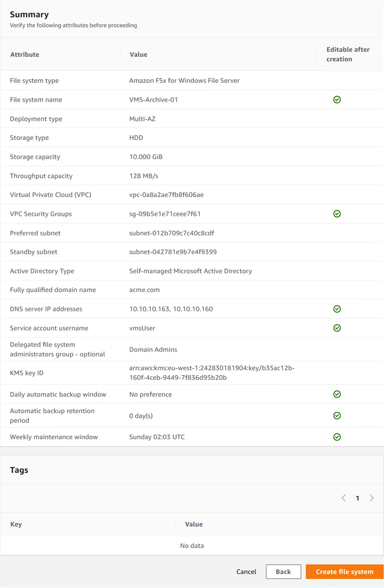Image resolution: width=384 pixels, height=588 pixels.
Task: Click the Key column header in Tags
Action: pyautogui.click(x=16, y=524)
